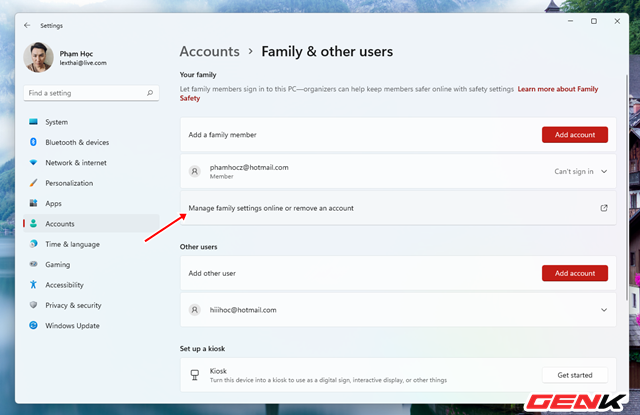Click lexthai@live.com account email
This screenshot has height=415, width=640.
pyautogui.click(x=83, y=63)
